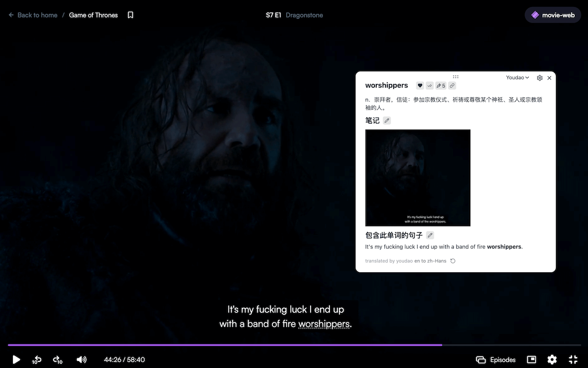Click the Game of Thrones title
The width and height of the screenshot is (588, 368).
pos(93,15)
